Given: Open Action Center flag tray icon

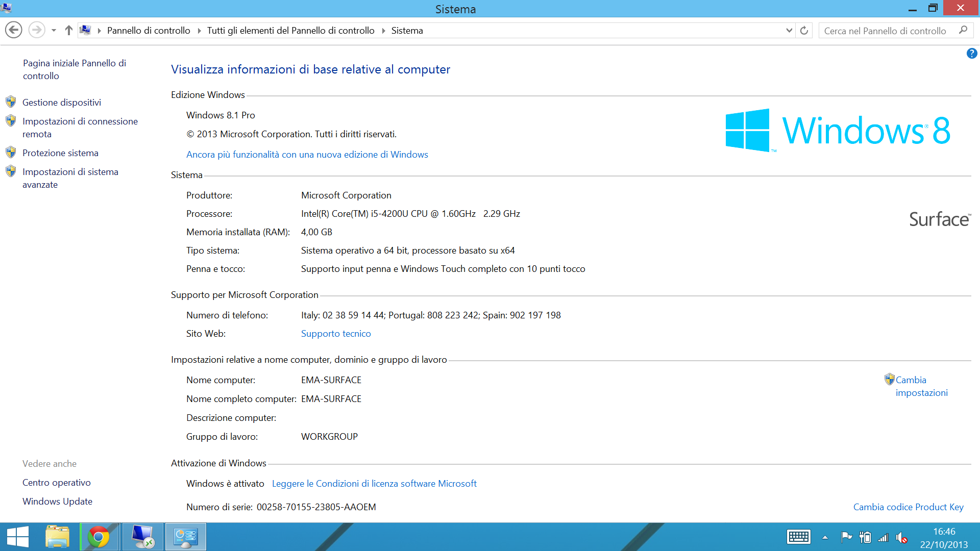Looking at the screenshot, I should click(x=846, y=537).
